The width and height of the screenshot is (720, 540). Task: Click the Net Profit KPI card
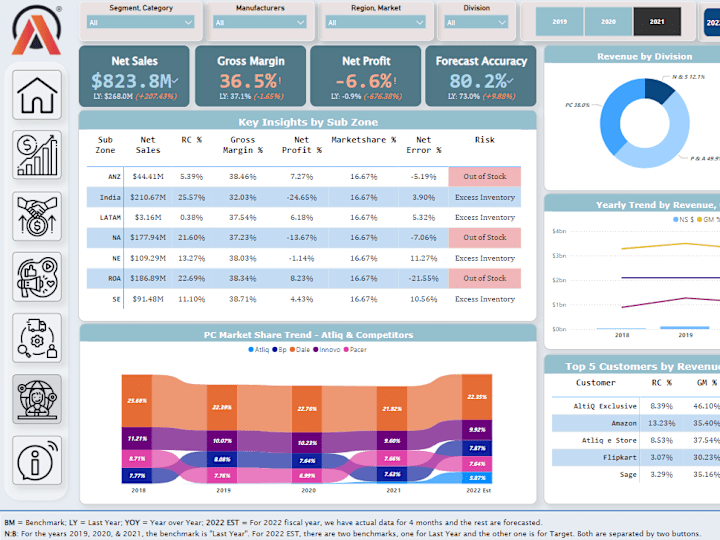[366, 76]
